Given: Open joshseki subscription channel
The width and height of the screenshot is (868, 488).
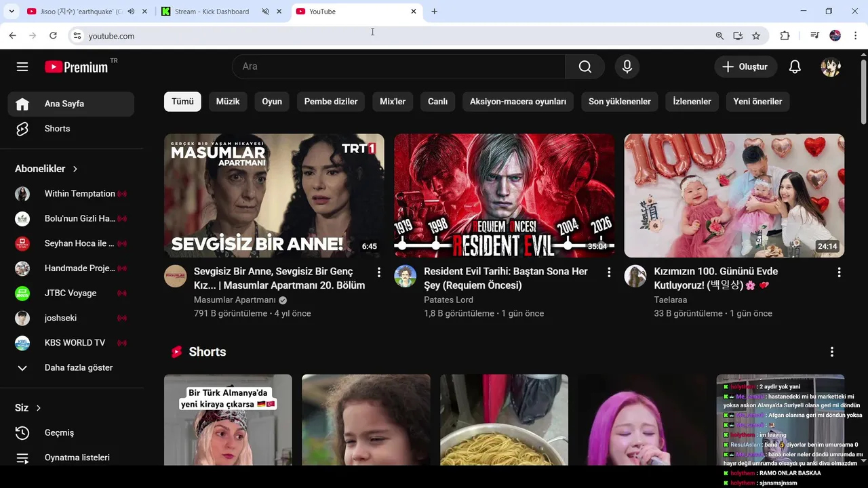Looking at the screenshot, I should pos(71,318).
